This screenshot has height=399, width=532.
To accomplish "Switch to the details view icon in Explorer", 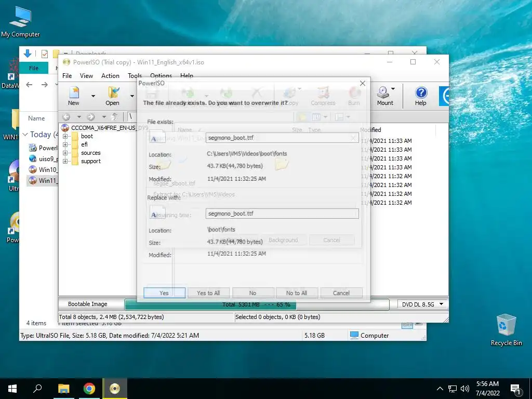I will click(407, 325).
